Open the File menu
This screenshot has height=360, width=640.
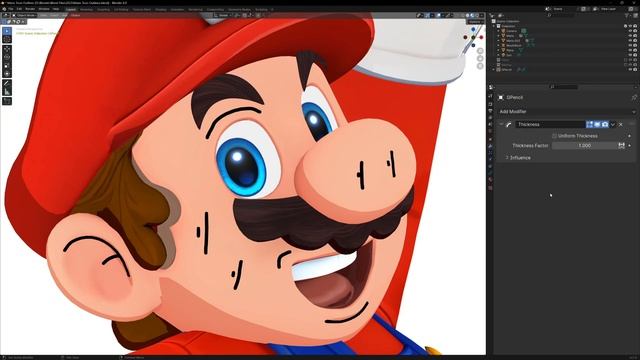tap(11, 9)
